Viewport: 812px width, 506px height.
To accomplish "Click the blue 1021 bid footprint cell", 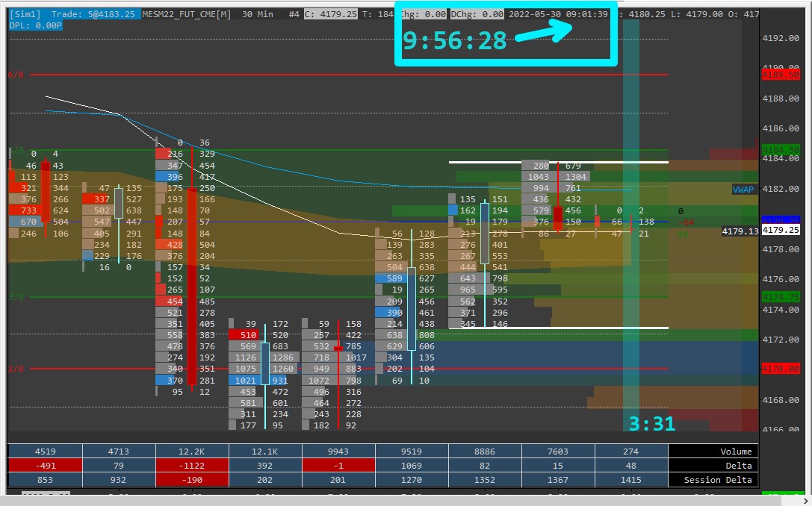I will (x=246, y=381).
